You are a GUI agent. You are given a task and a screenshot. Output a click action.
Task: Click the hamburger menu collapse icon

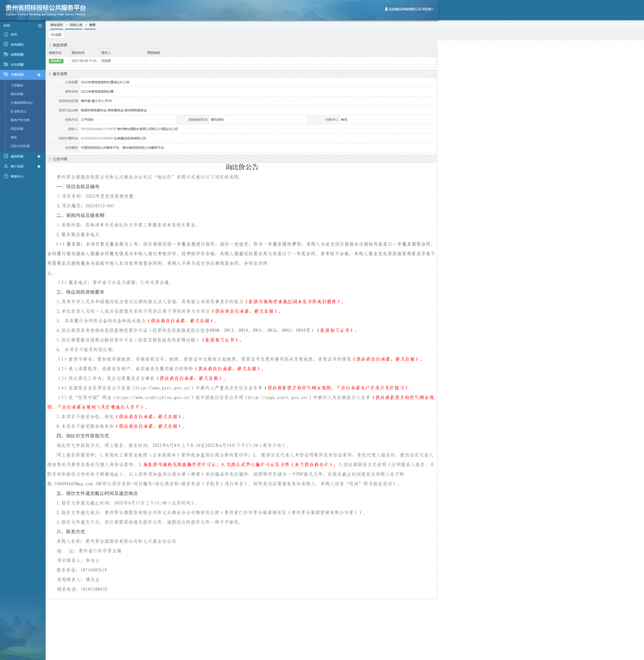(x=40, y=26)
